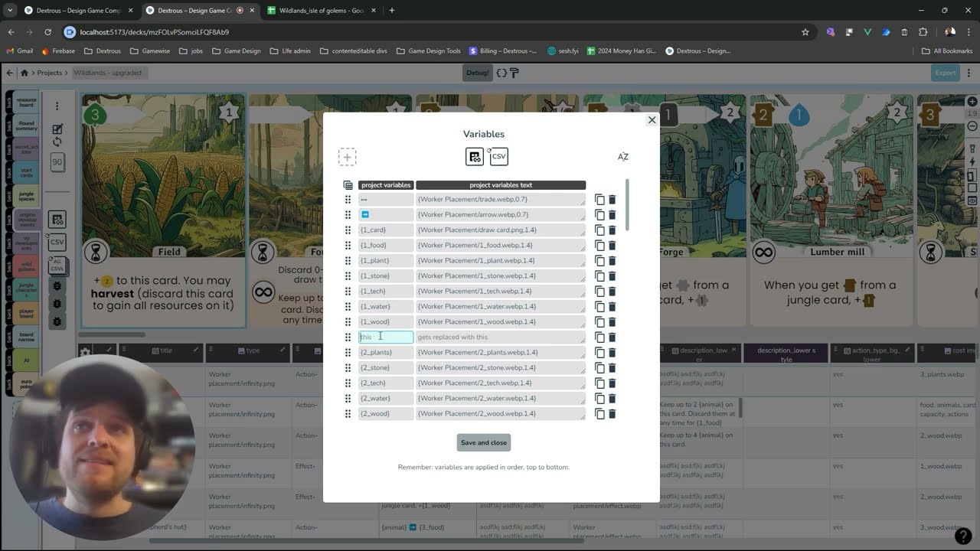Click the back arrow in the app header

tap(10, 73)
